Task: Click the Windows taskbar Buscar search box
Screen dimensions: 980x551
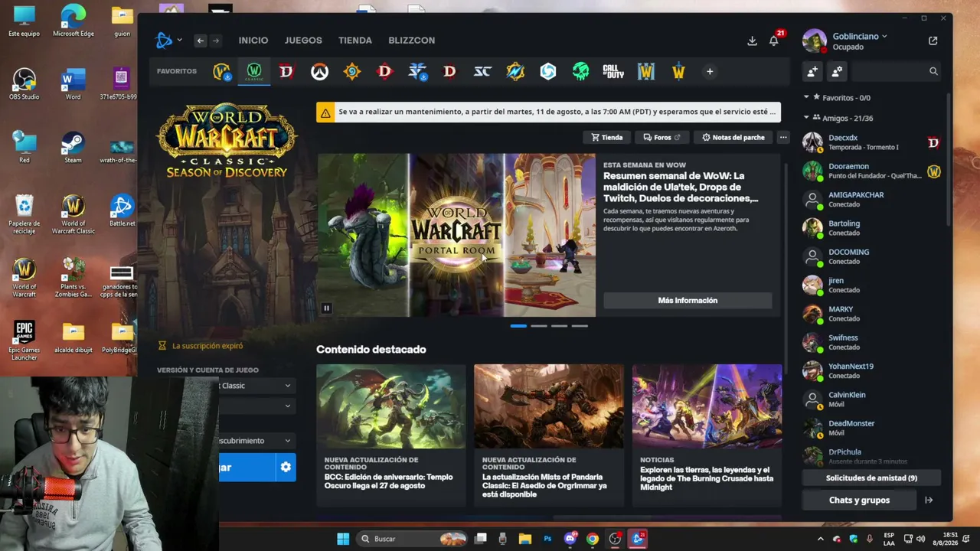Action: coord(413,539)
